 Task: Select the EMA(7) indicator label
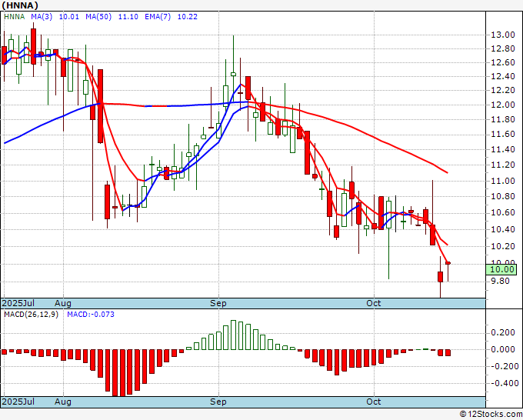click(x=158, y=17)
